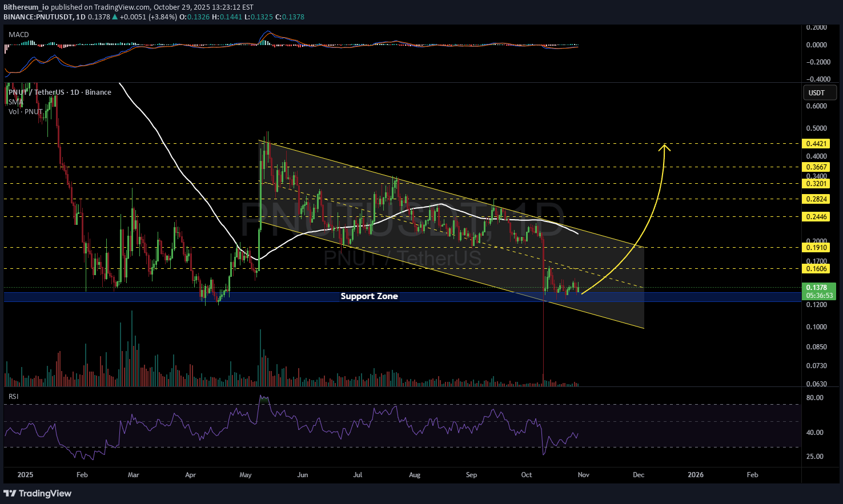
Task: Click the 0.1910 price level tag
Action: coord(816,248)
